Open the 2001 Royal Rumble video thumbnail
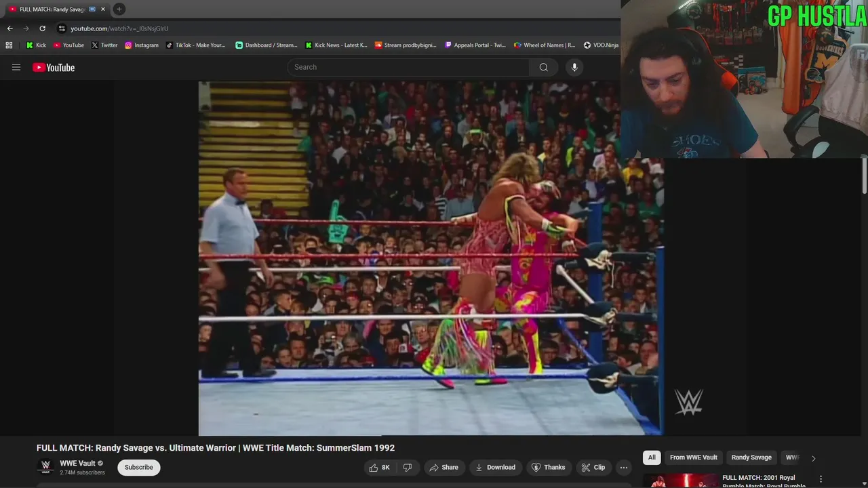The image size is (868, 488). (680, 481)
